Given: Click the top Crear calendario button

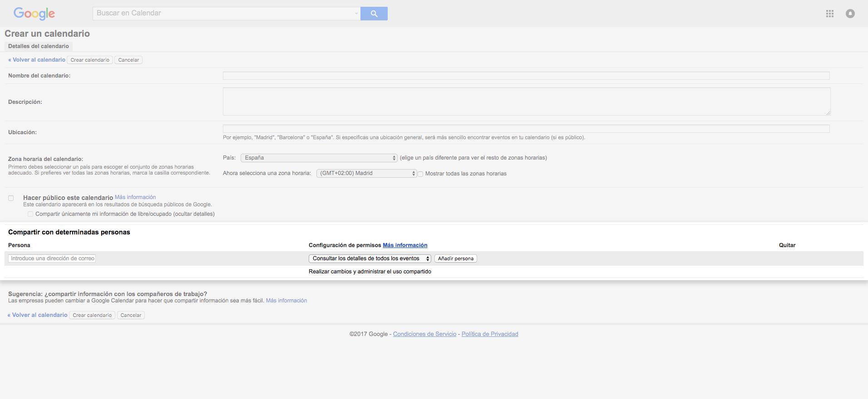Looking at the screenshot, I should tap(90, 60).
